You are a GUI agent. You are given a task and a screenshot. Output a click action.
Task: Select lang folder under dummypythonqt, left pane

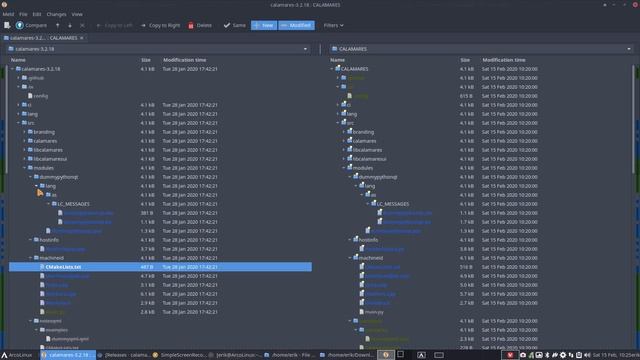(x=51, y=186)
